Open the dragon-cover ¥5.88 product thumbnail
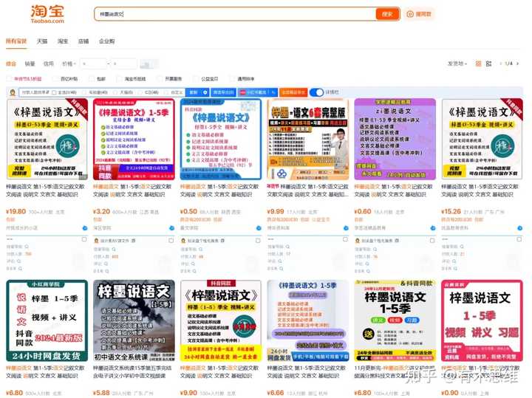Image resolution: width=532 pixels, height=398 pixels. click(134, 320)
